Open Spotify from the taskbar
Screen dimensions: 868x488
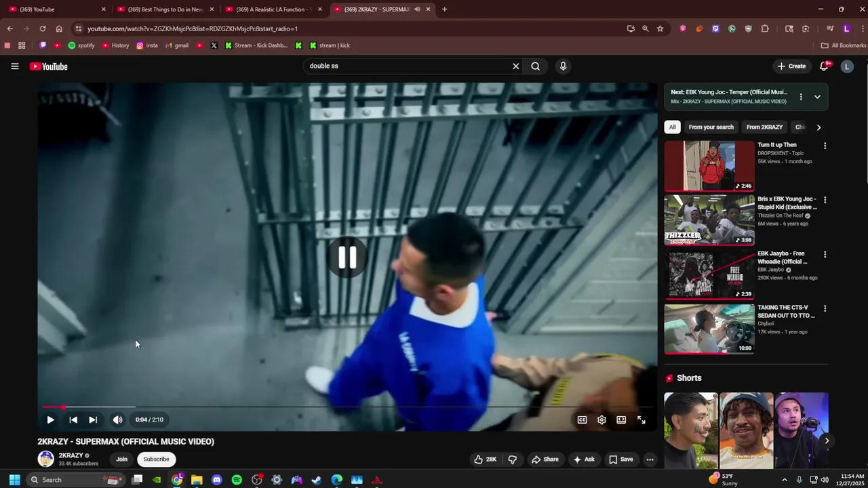click(x=237, y=480)
